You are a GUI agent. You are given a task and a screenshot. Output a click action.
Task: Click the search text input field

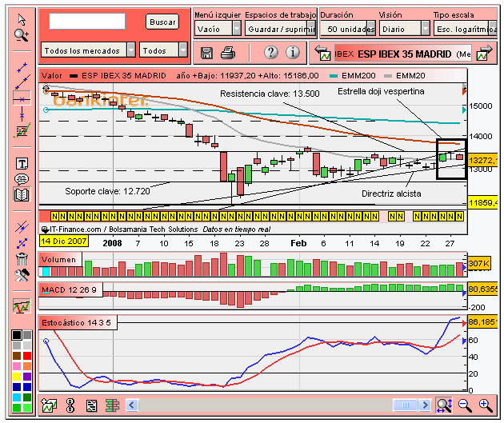point(87,22)
